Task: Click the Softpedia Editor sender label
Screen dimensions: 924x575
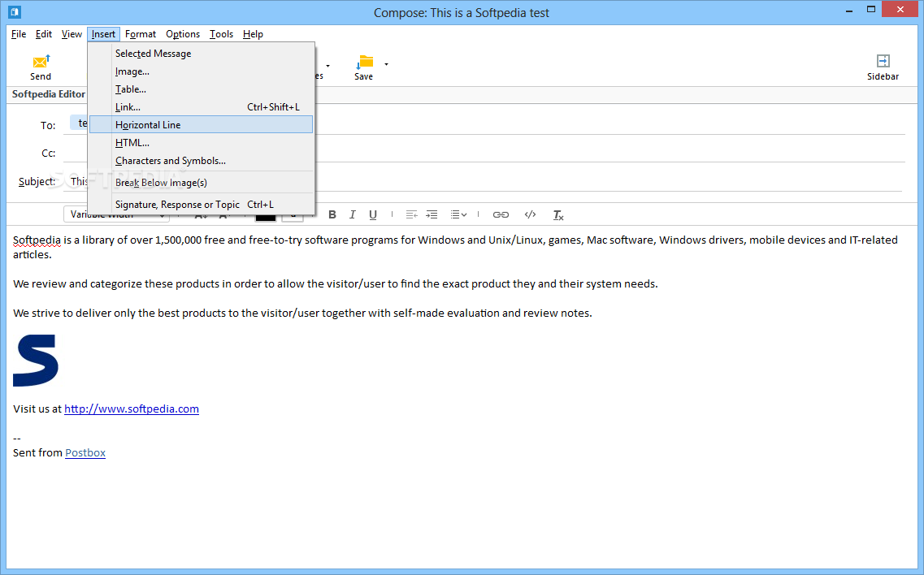Action: pyautogui.click(x=48, y=94)
